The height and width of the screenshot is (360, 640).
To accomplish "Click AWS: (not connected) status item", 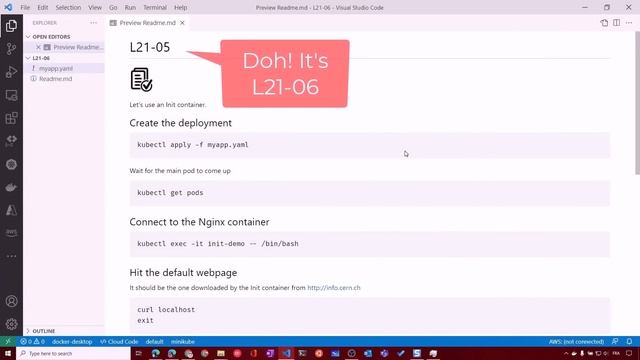I will pos(576,342).
